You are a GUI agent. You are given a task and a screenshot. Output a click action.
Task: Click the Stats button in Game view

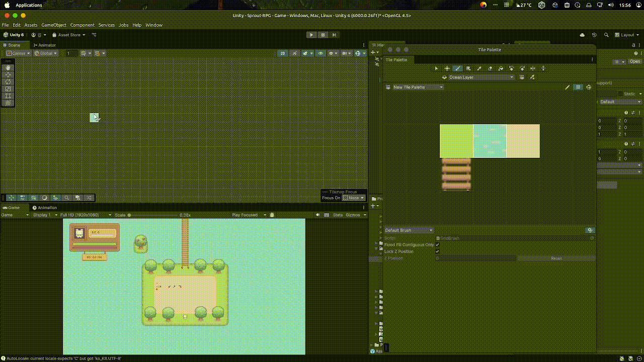338,215
